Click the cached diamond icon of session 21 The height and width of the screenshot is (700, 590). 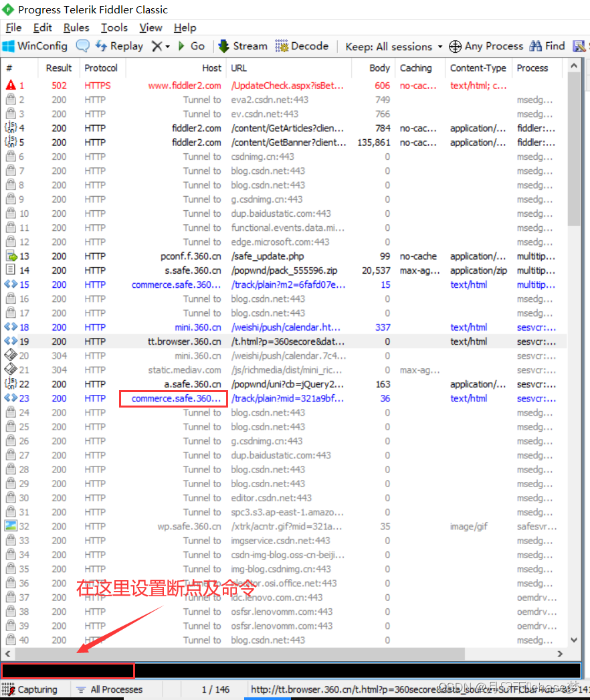pos(11,369)
